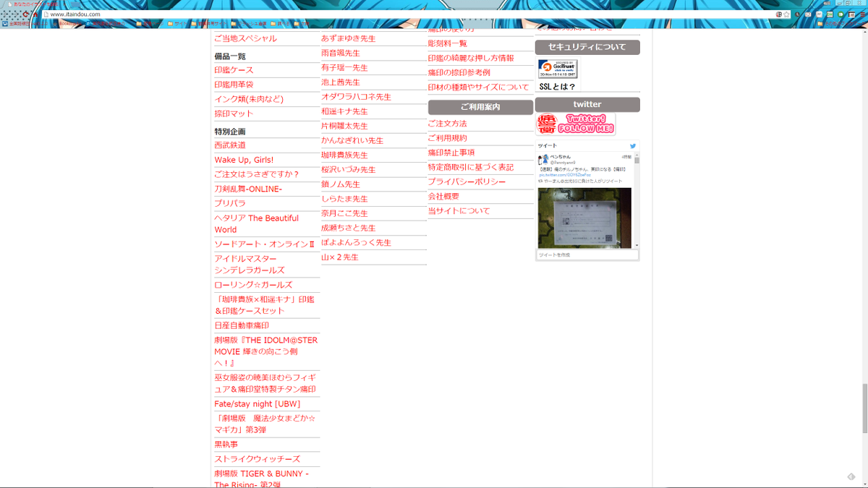Open the 当サイトについて link
Viewport: 868px width, 488px height.
click(459, 211)
